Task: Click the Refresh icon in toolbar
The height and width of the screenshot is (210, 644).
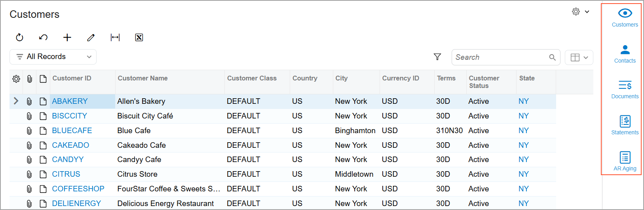Action: click(19, 38)
